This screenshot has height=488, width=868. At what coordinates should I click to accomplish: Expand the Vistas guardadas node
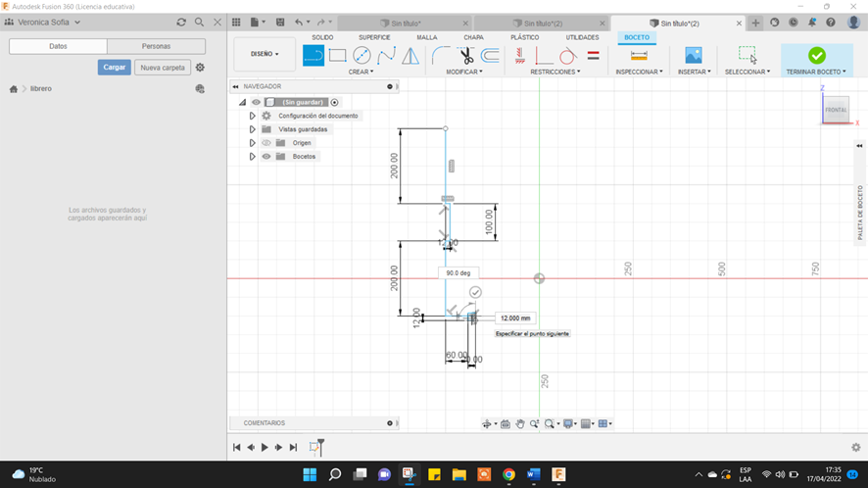tap(252, 129)
